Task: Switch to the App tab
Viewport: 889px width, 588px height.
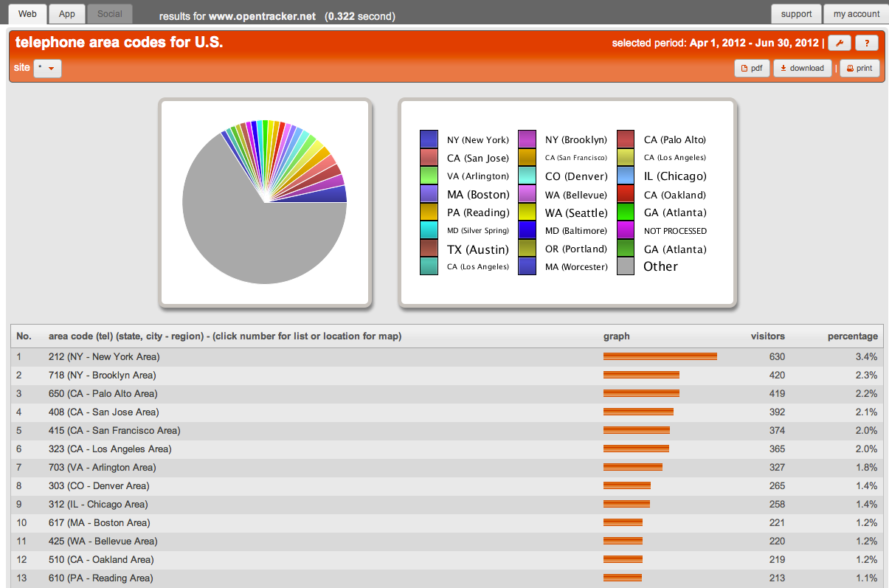Action: click(x=66, y=13)
